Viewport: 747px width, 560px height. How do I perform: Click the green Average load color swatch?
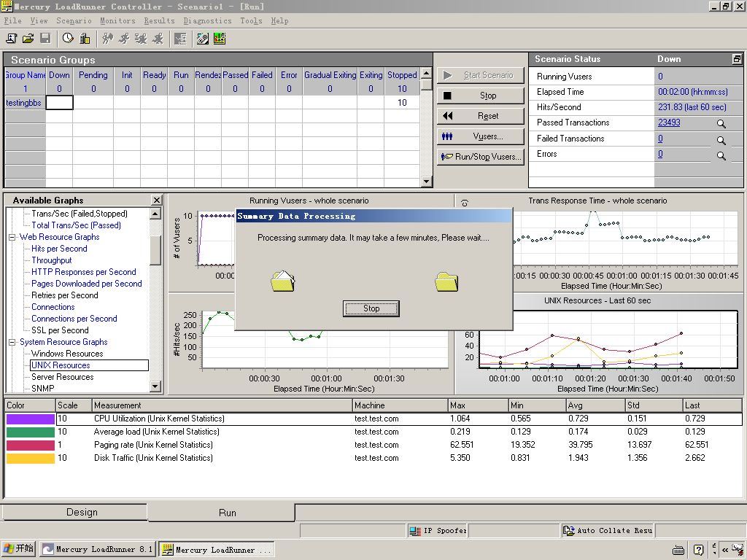[x=30, y=432]
